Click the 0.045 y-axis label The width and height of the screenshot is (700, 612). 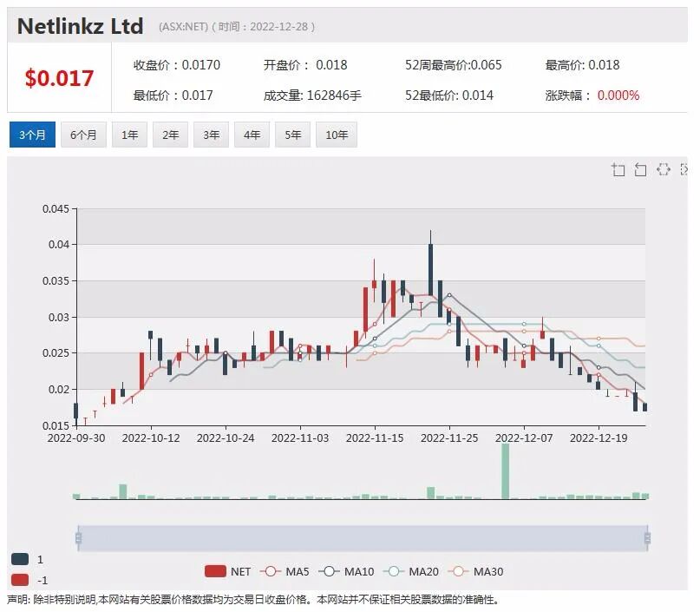(56, 208)
